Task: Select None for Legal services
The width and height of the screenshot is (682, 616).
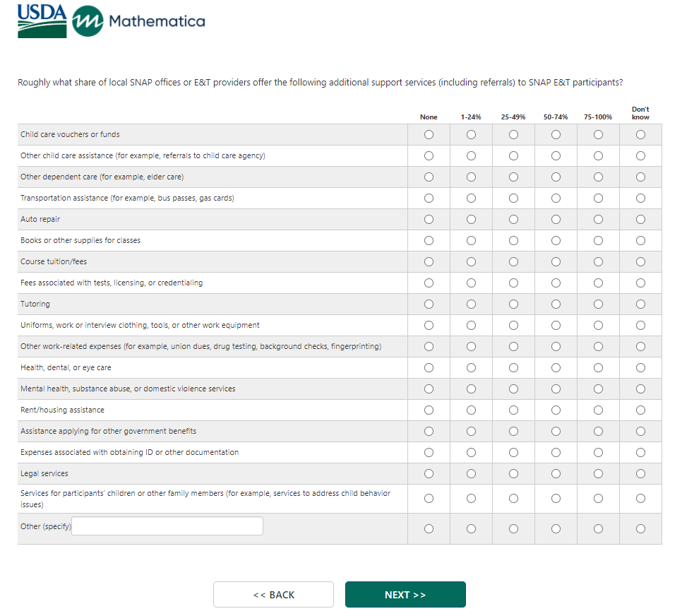Action: (429, 473)
